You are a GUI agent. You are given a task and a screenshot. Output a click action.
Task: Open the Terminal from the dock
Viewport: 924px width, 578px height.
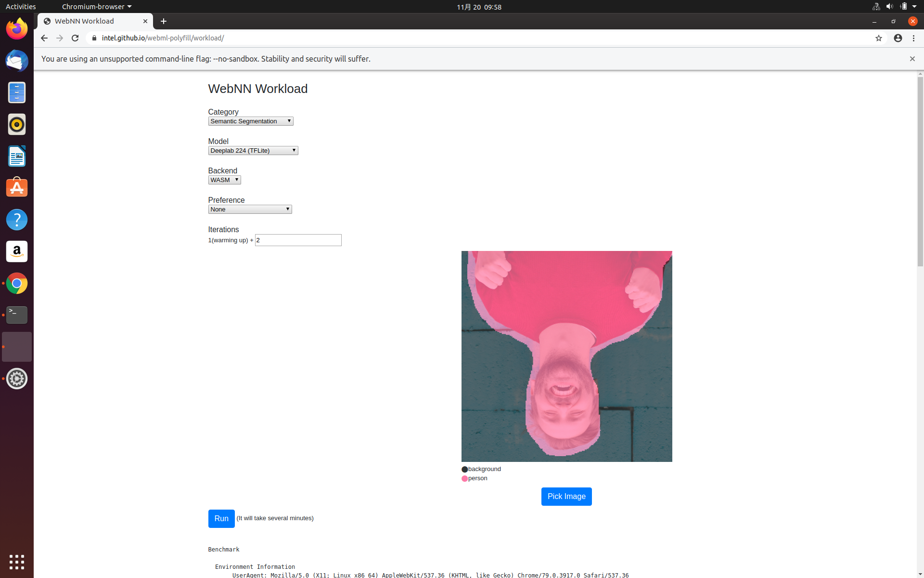point(17,315)
